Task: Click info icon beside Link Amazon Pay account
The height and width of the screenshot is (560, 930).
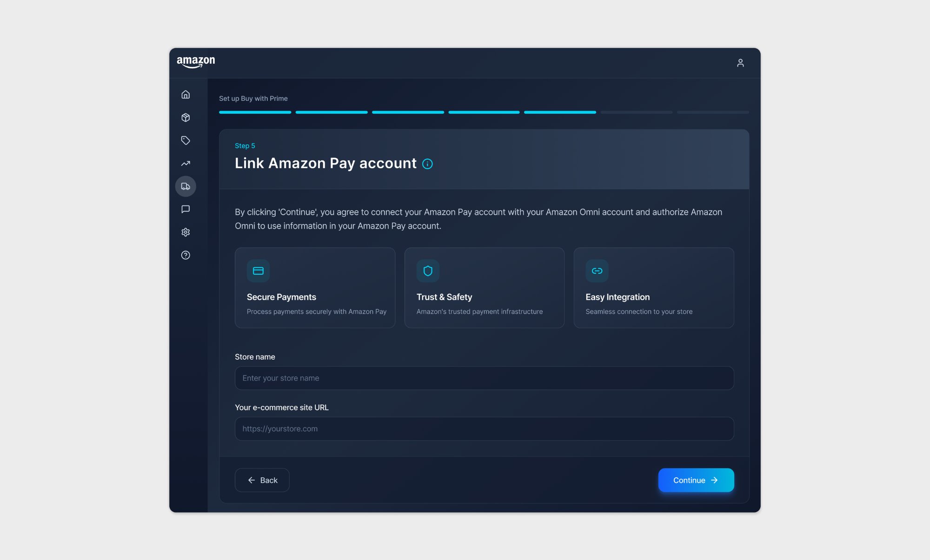Action: point(427,164)
